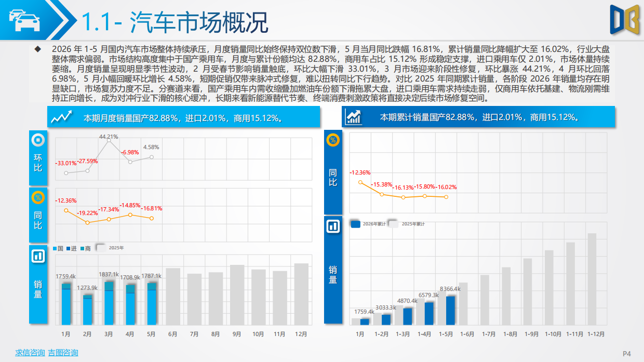The image size is (644, 362).
Task: Click the chart icon in right 销量 panel
Action: pos(333,226)
